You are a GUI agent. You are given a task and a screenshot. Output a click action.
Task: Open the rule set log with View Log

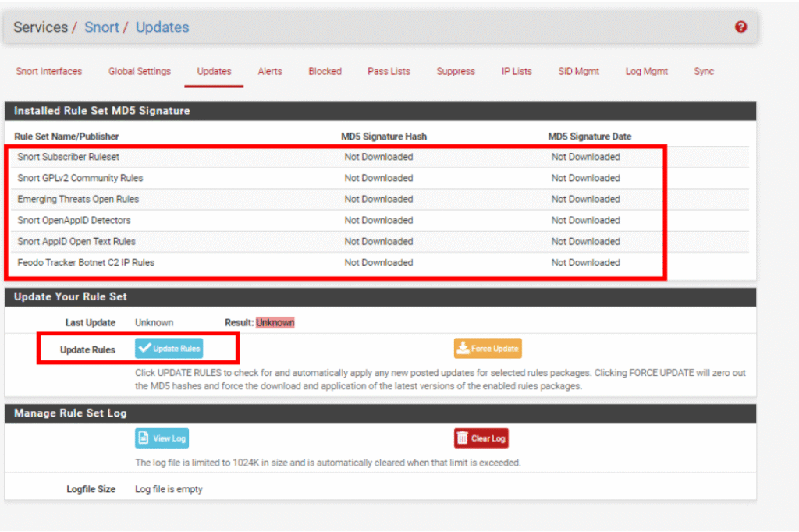[x=162, y=438]
